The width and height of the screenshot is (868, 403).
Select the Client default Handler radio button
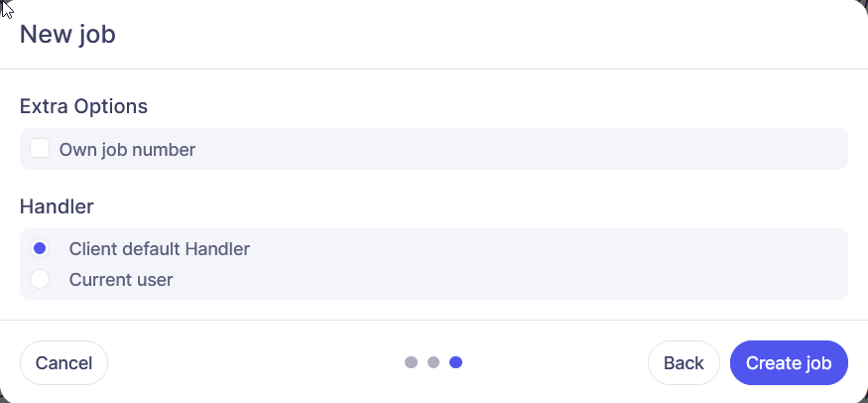[x=40, y=248]
